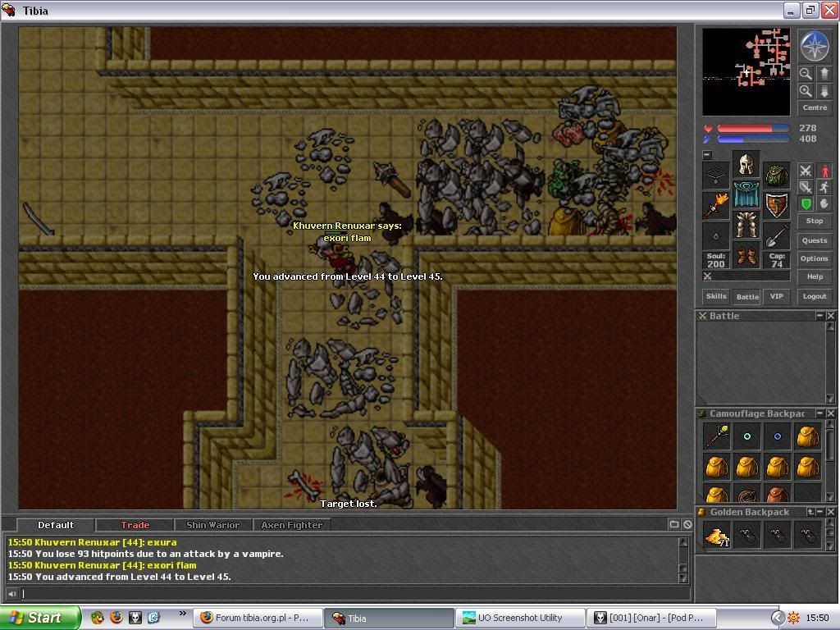This screenshot has height=630, width=840.
Task: Open the Axen Fighter chat tab
Action: 291,525
